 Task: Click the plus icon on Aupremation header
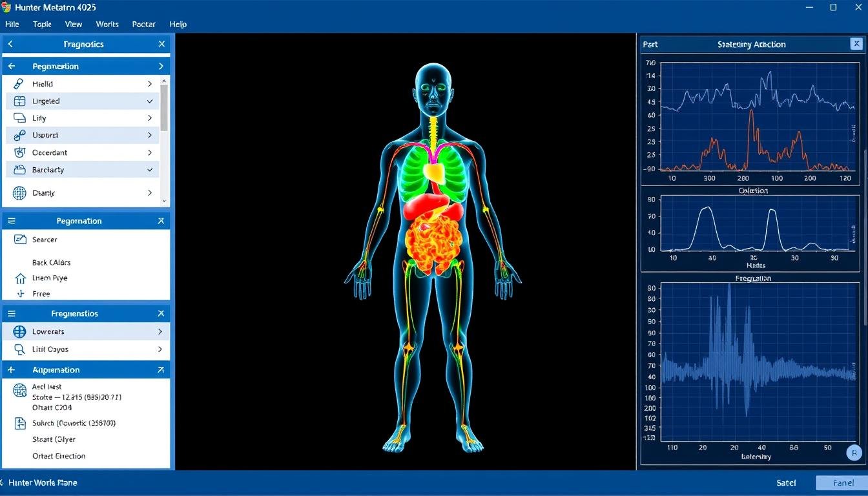coord(11,370)
